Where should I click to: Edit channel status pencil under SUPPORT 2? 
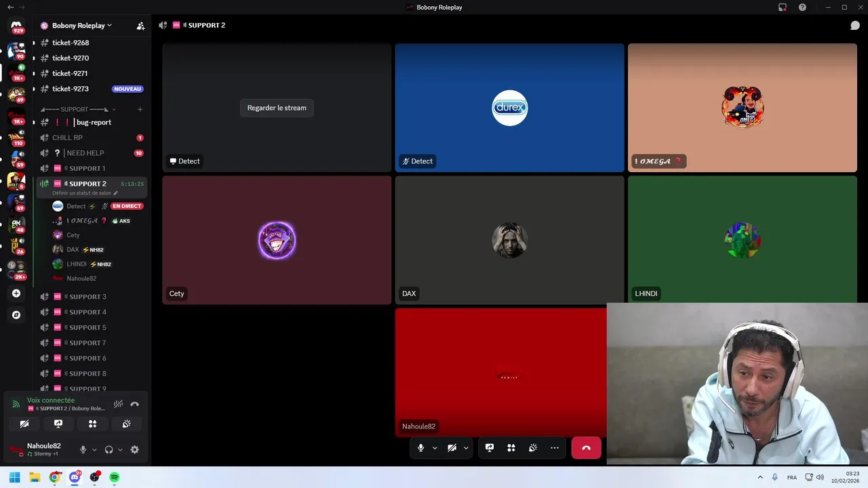pos(115,193)
